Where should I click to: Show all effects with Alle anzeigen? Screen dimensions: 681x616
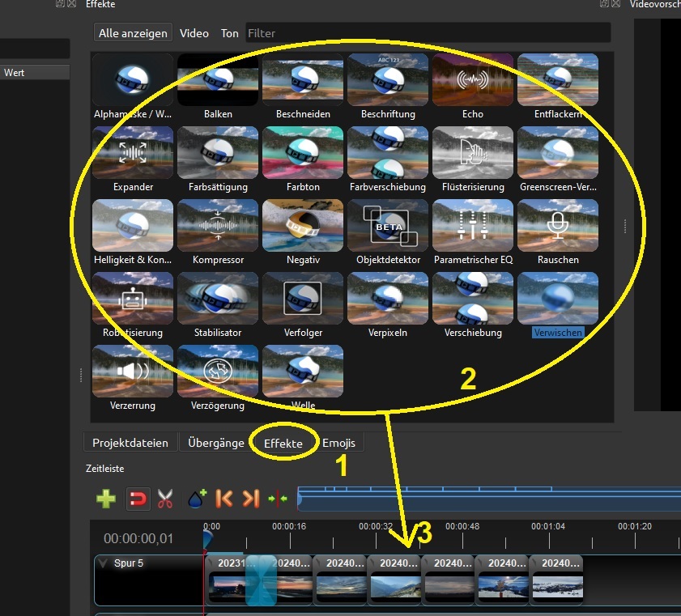[x=133, y=33]
